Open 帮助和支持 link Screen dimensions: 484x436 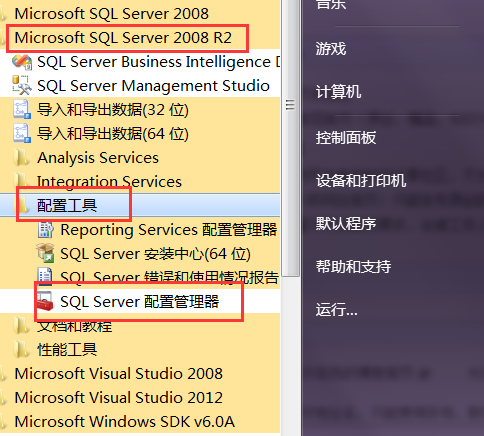click(354, 266)
